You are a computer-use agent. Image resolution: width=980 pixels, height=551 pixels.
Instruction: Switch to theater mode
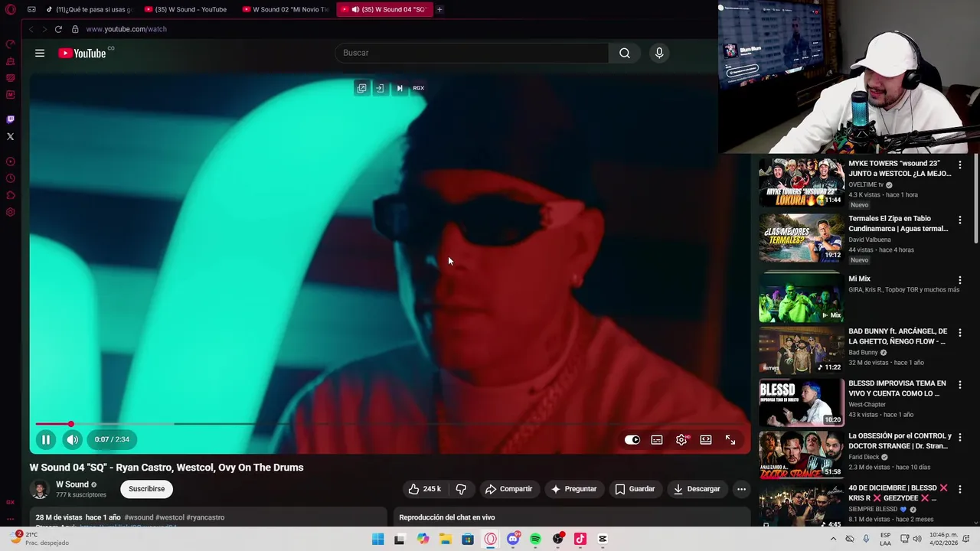coord(706,440)
